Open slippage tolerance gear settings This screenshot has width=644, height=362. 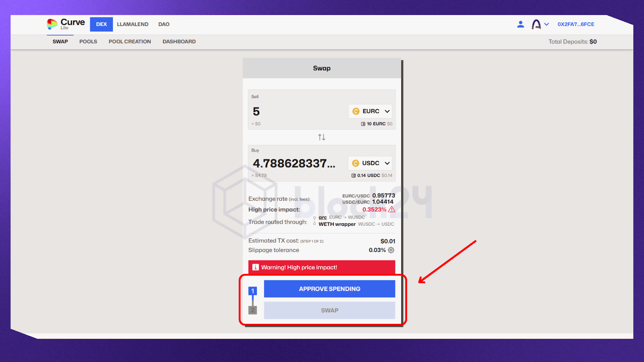pos(391,250)
